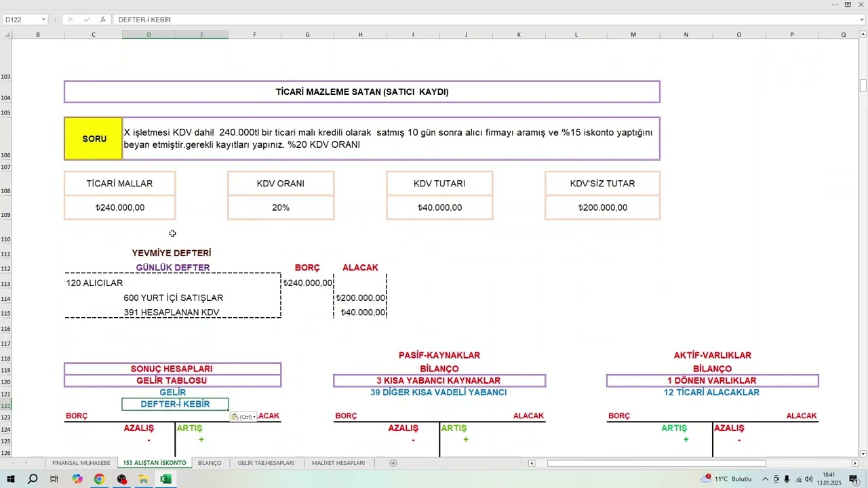Open the Paste Options (Ctrl) smart tag
868x488 pixels.
[x=244, y=417]
